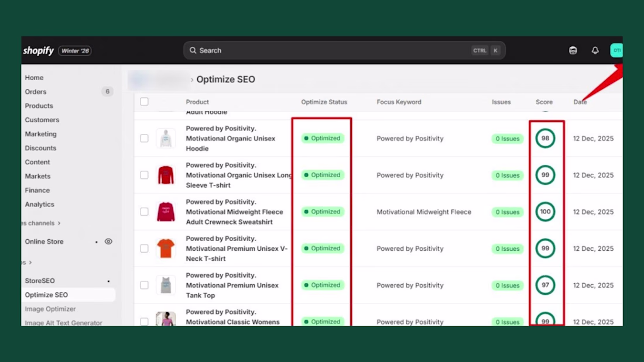Viewport: 644px width, 362px height.
Task: Click the search magnifier icon
Action: pos(193,50)
